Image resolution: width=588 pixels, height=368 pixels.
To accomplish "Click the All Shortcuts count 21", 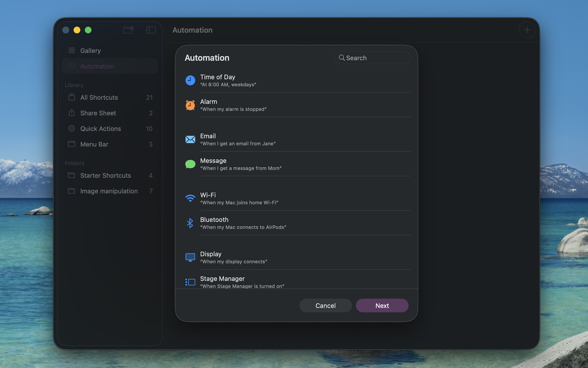I will 149,98.
